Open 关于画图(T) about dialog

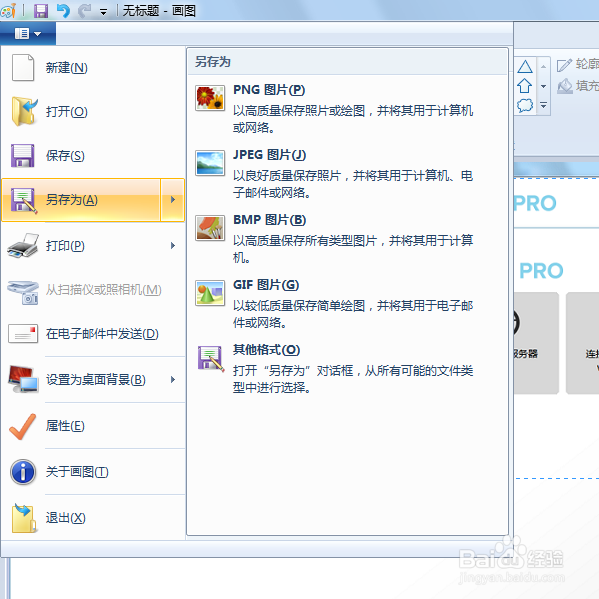click(x=93, y=472)
